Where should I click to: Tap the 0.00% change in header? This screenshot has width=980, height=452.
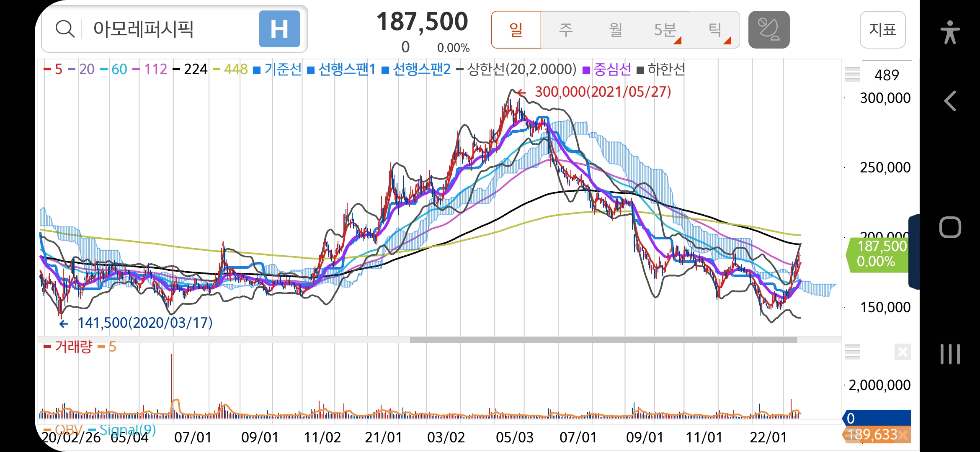tap(453, 48)
